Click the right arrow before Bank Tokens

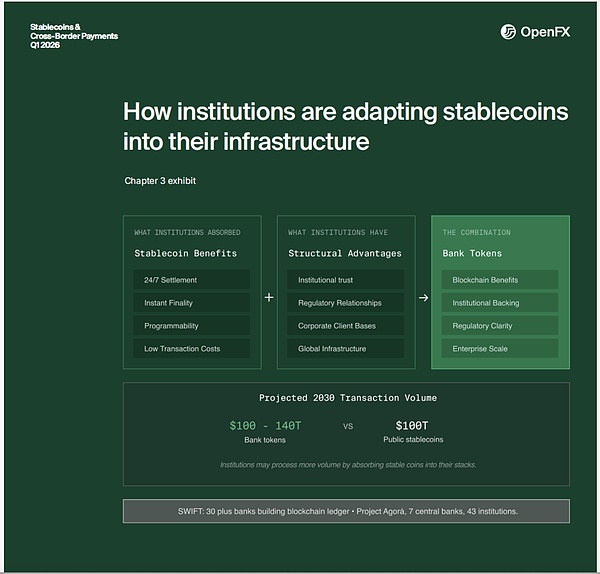[423, 297]
